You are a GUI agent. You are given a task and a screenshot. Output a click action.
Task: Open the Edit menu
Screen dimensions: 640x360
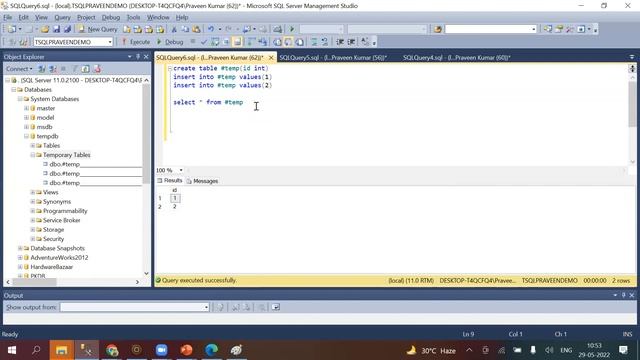(x=24, y=17)
